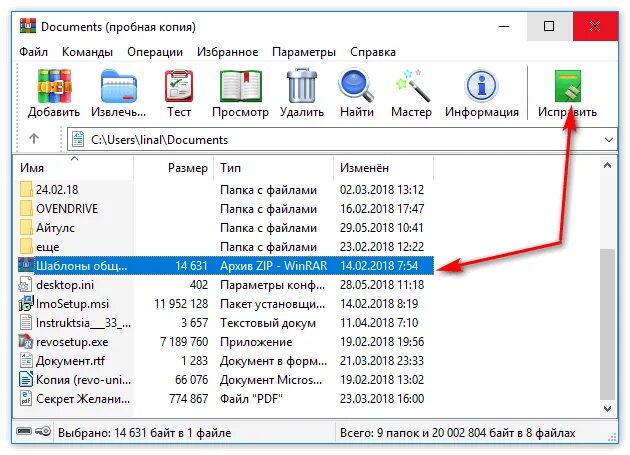Click the Шаблоны общ... archive icon

(x=26, y=264)
